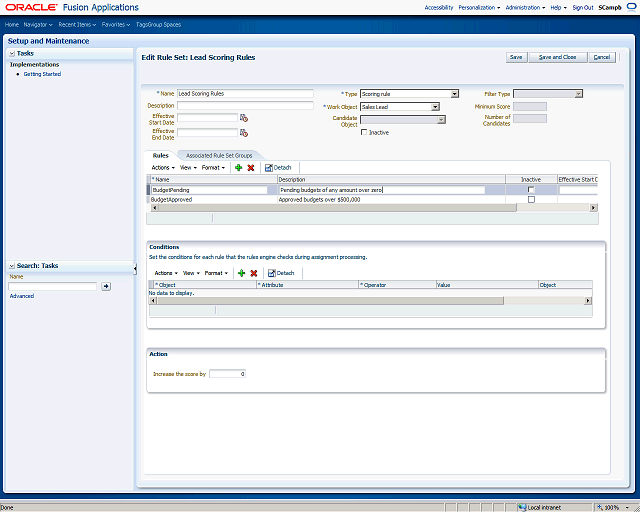
Task: Click the Effective Start Date input field
Action: (207, 118)
